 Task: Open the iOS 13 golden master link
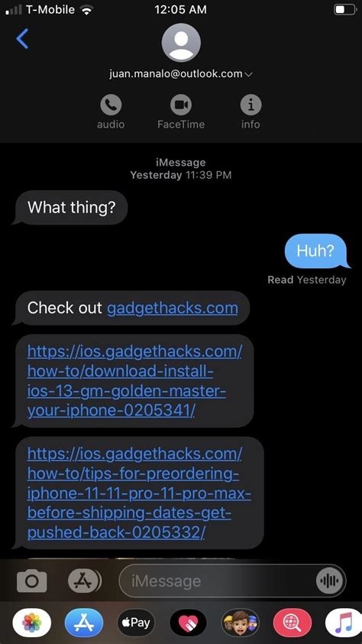click(x=134, y=381)
